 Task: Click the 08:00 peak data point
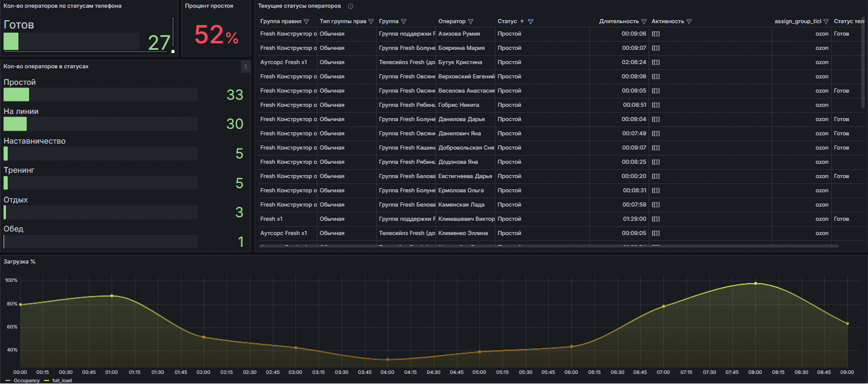tap(755, 283)
